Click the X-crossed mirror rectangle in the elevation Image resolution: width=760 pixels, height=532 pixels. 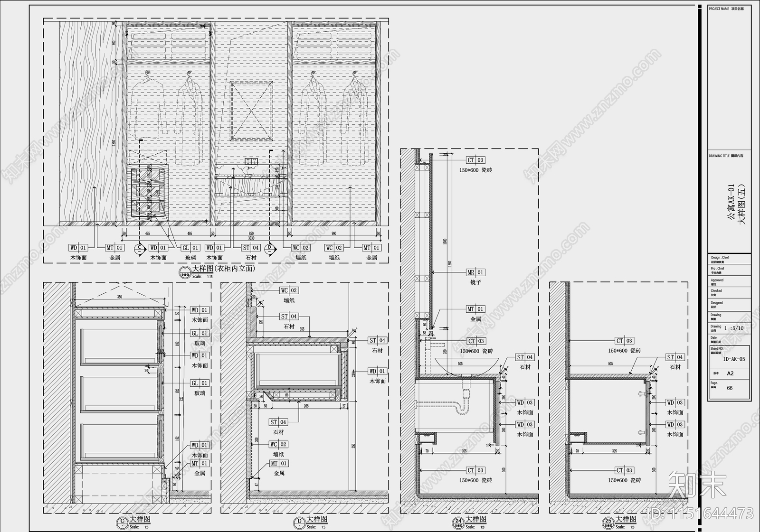[252, 111]
